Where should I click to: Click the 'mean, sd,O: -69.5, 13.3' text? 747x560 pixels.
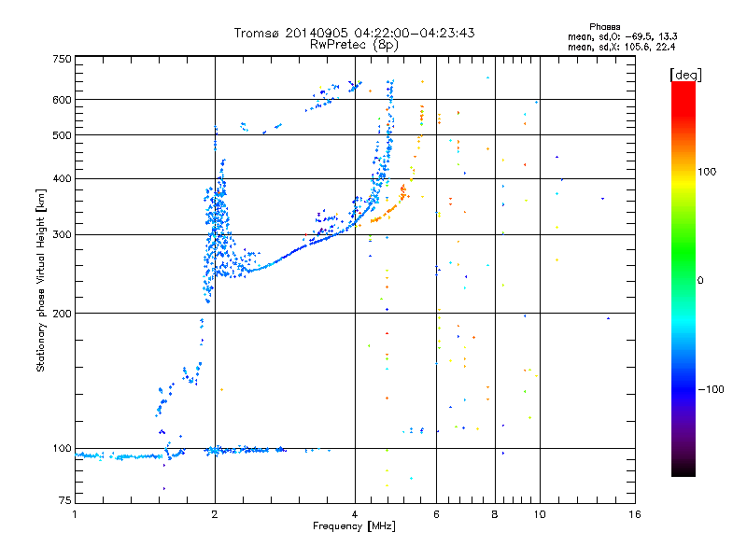pyautogui.click(x=622, y=36)
